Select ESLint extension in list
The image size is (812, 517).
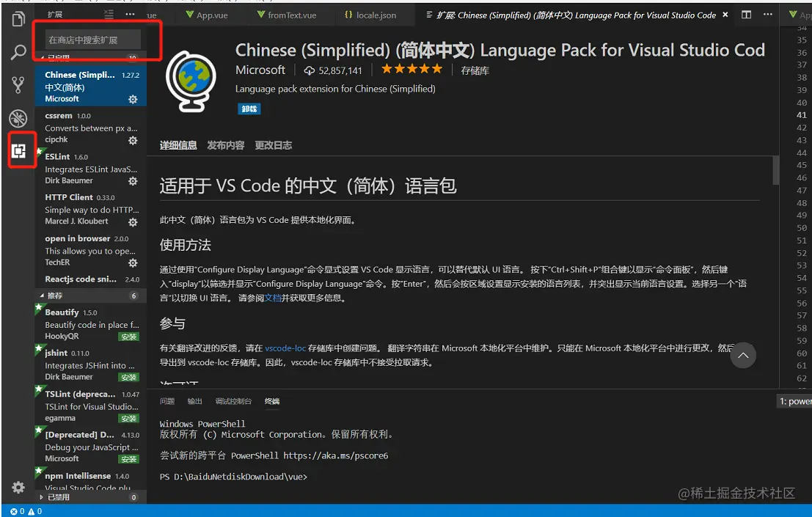pos(91,168)
